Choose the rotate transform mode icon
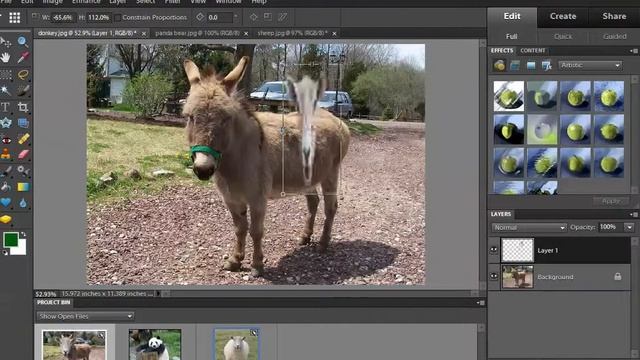Viewport: 640px width, 360px height. click(253, 17)
